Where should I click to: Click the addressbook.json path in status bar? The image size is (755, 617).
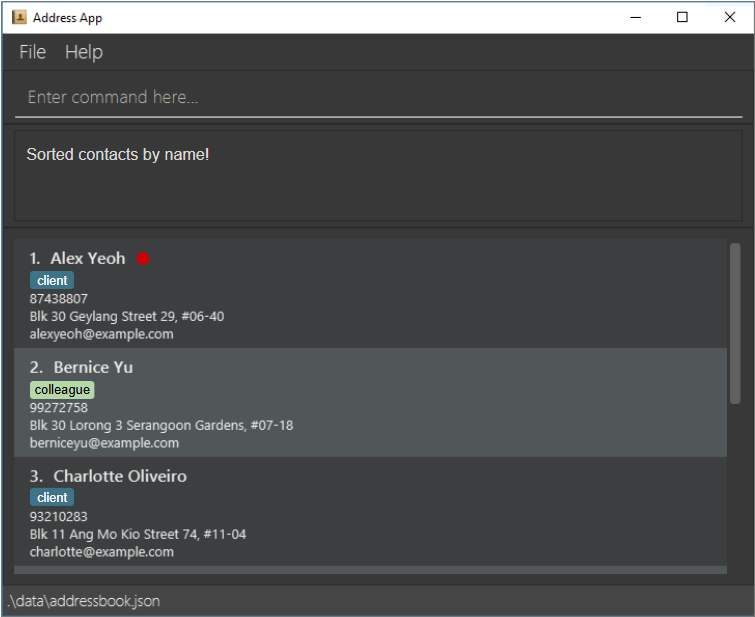point(84,601)
